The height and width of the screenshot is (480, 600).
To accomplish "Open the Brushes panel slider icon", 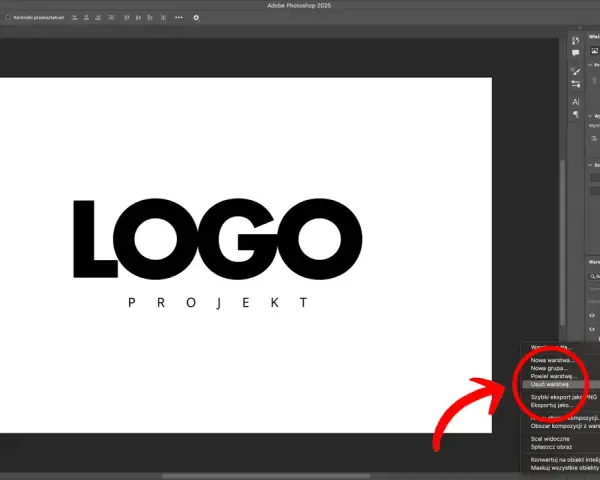I will tap(576, 84).
